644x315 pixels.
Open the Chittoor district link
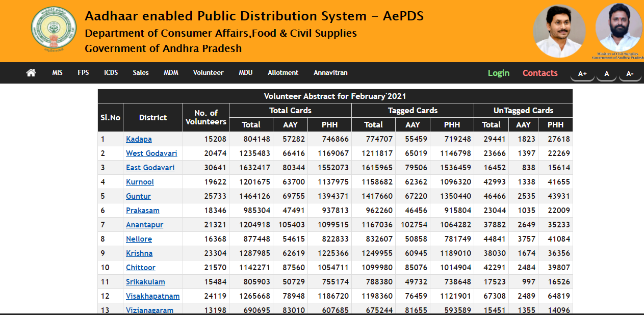pyautogui.click(x=141, y=268)
